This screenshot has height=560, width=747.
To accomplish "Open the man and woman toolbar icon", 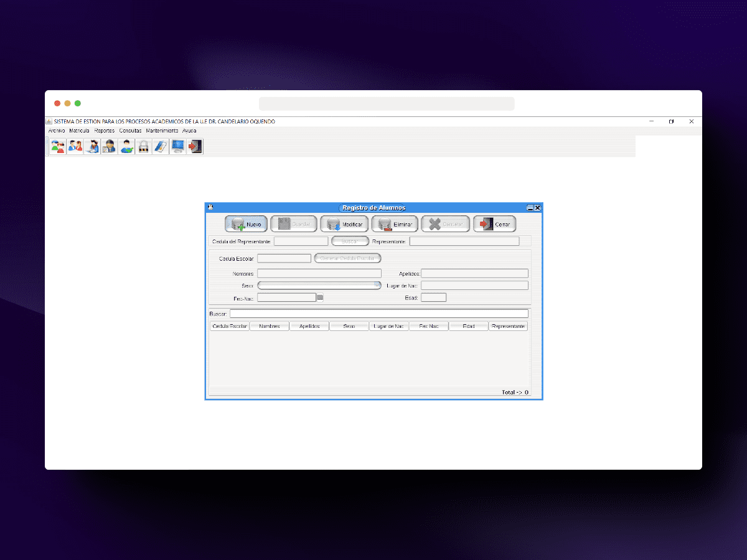I will pos(75,147).
